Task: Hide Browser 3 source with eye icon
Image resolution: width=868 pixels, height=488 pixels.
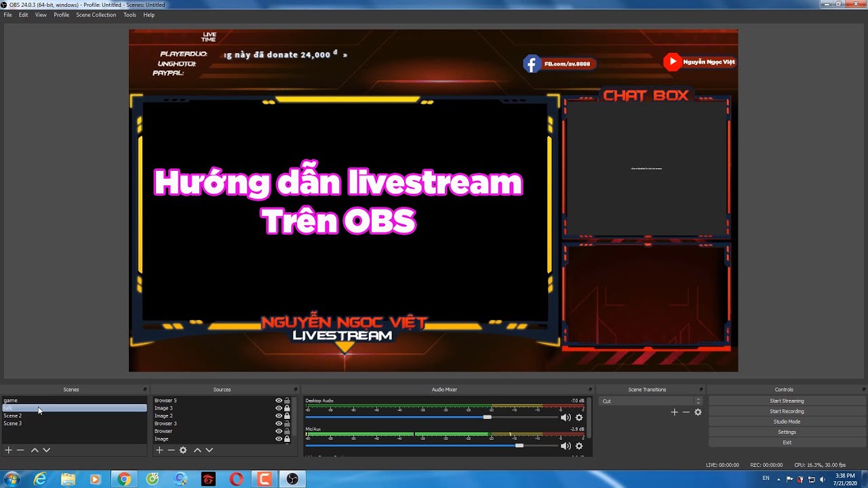Action: [x=279, y=424]
